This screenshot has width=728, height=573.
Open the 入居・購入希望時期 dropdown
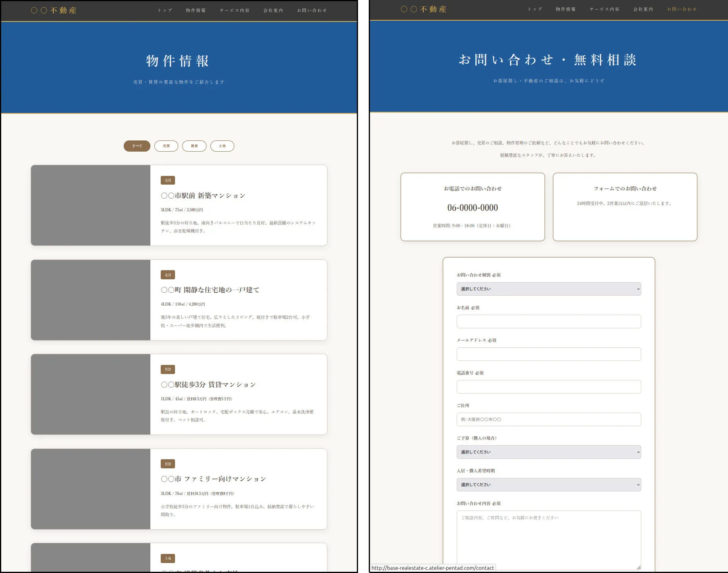click(x=549, y=485)
